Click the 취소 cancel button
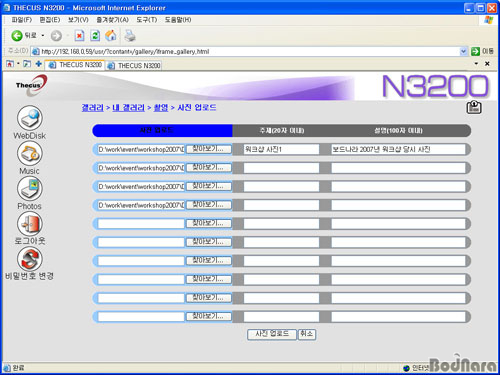 click(x=307, y=334)
